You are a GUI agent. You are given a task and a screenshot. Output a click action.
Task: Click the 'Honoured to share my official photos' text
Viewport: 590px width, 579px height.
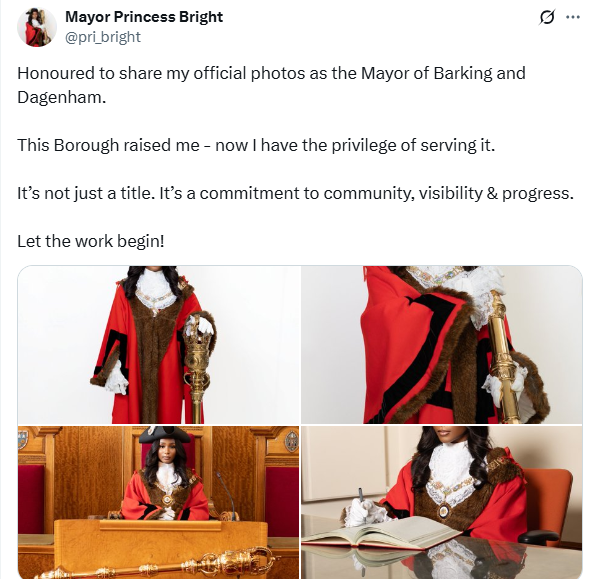[271, 85]
